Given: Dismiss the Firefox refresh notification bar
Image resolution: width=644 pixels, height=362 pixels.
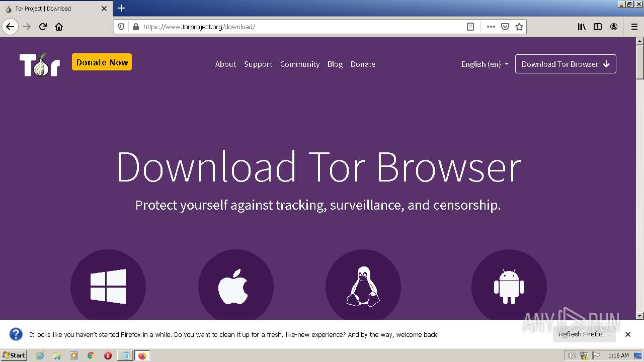Looking at the screenshot, I should point(628,334).
